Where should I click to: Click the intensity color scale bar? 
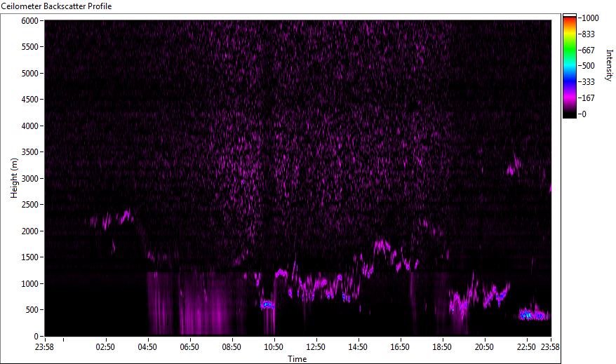[x=570, y=66]
